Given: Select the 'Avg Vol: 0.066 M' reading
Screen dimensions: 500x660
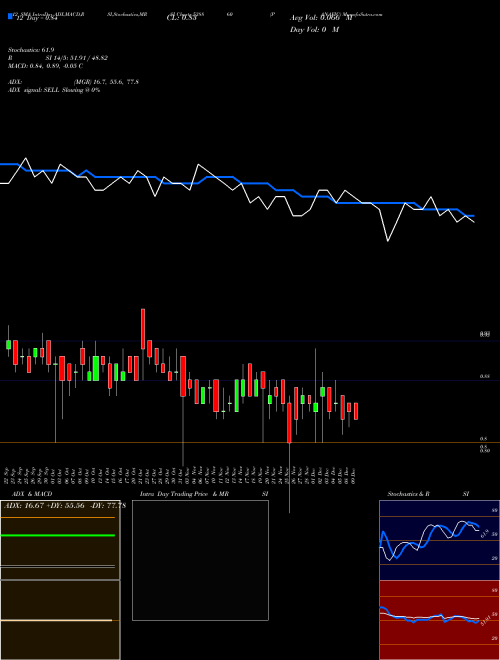Looking at the screenshot, I should [x=321, y=18].
